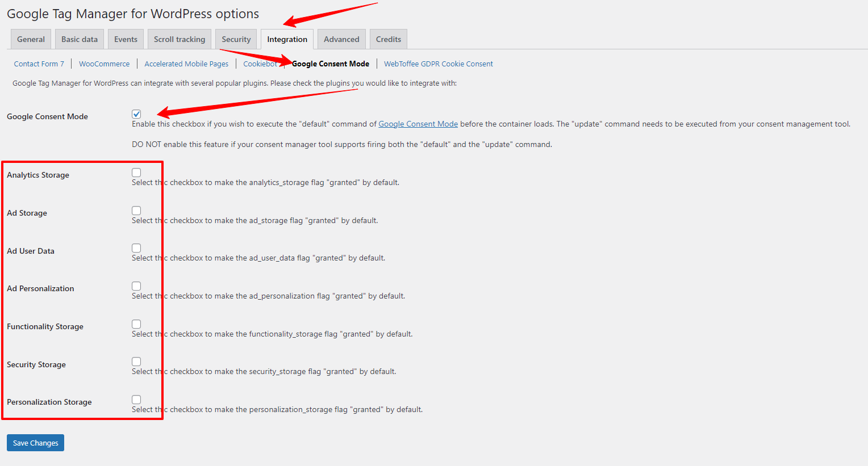Screen dimensions: 868x466
Task: Click the Functionality Storage label
Action: coord(45,326)
